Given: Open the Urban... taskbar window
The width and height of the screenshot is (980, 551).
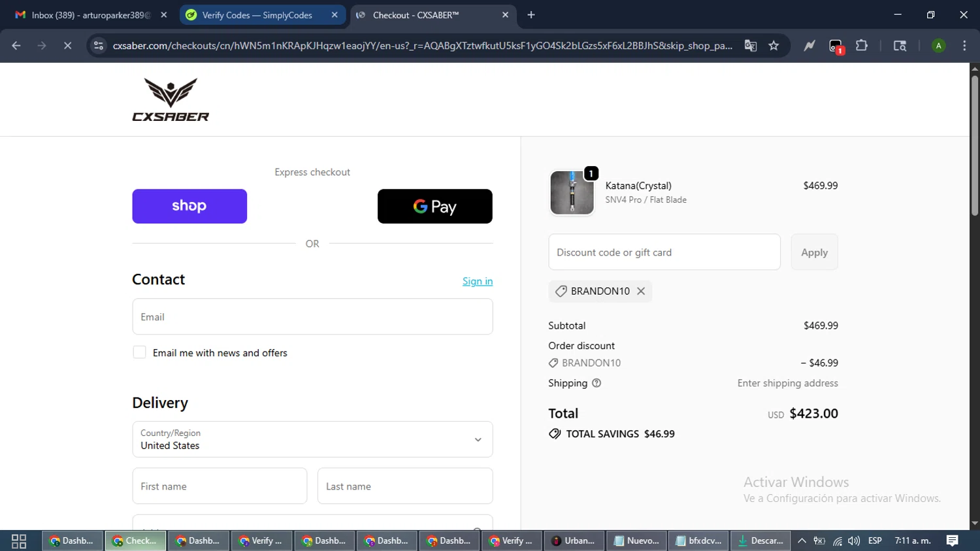Looking at the screenshot, I should coord(574,541).
